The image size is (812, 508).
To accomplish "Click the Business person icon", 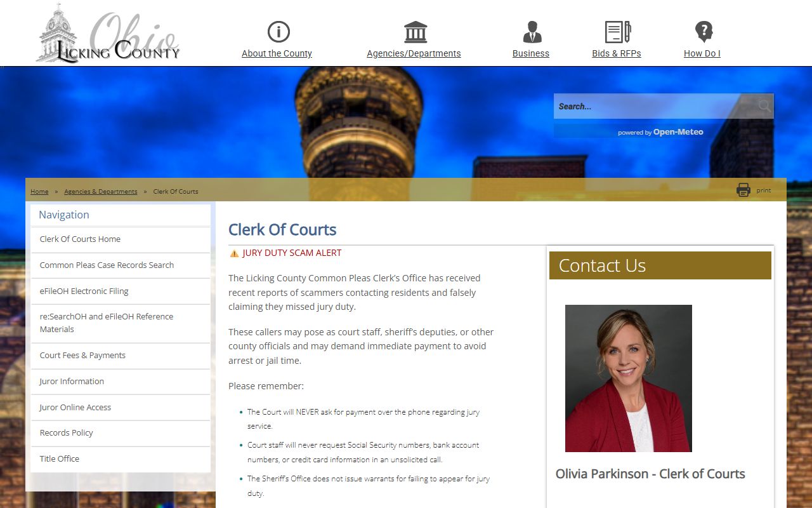I will coord(532,32).
